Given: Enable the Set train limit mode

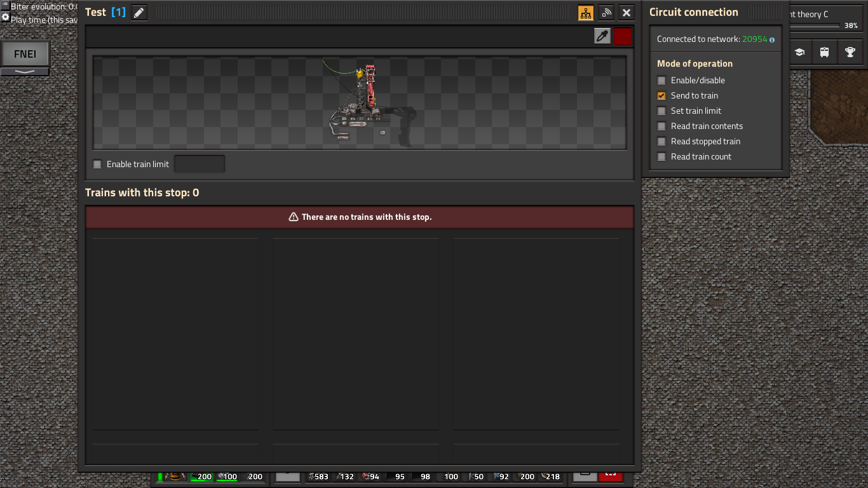Looking at the screenshot, I should [x=661, y=111].
